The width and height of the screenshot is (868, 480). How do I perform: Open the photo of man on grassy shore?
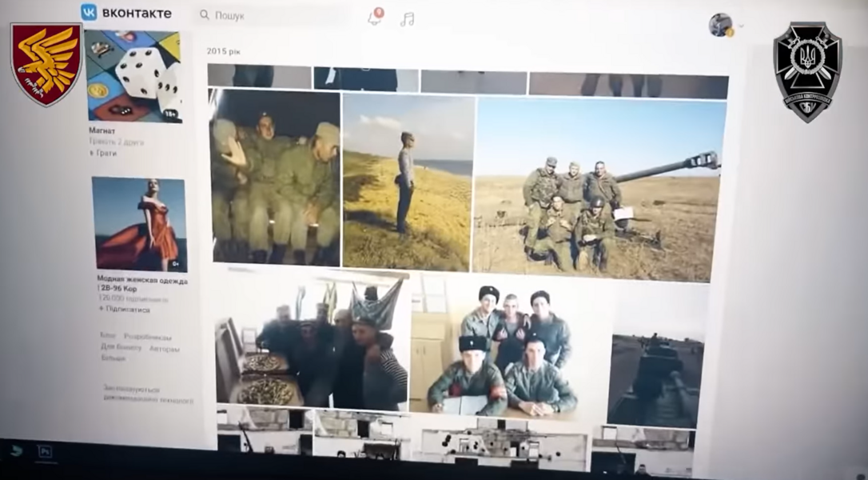tap(408, 182)
